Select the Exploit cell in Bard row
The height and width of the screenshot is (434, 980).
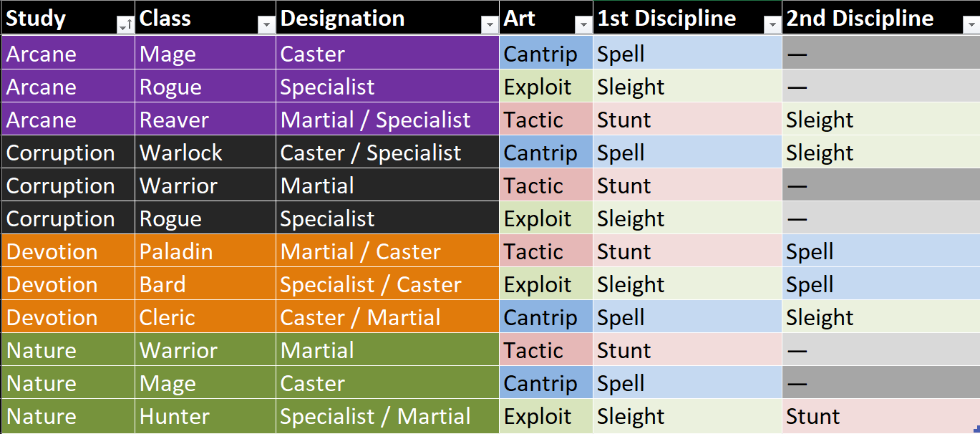[546, 284]
